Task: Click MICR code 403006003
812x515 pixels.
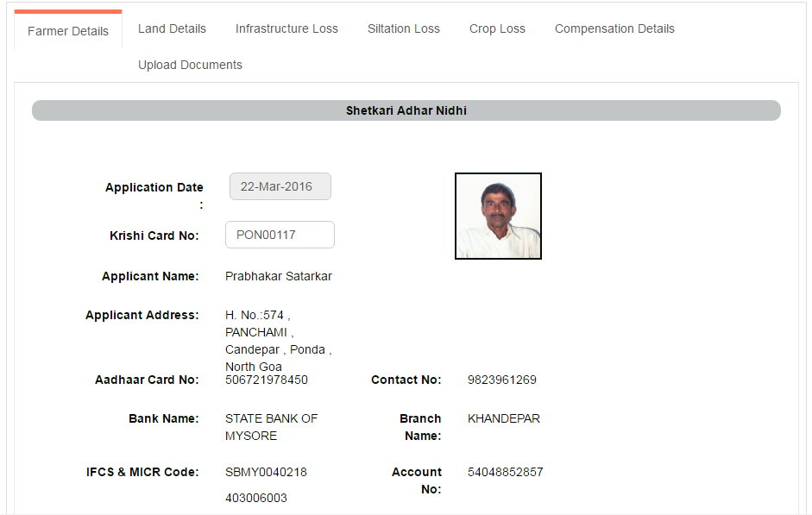Action: (x=255, y=498)
